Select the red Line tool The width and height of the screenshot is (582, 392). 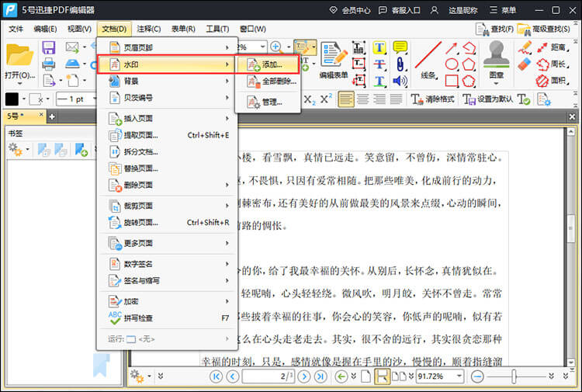[x=428, y=55]
